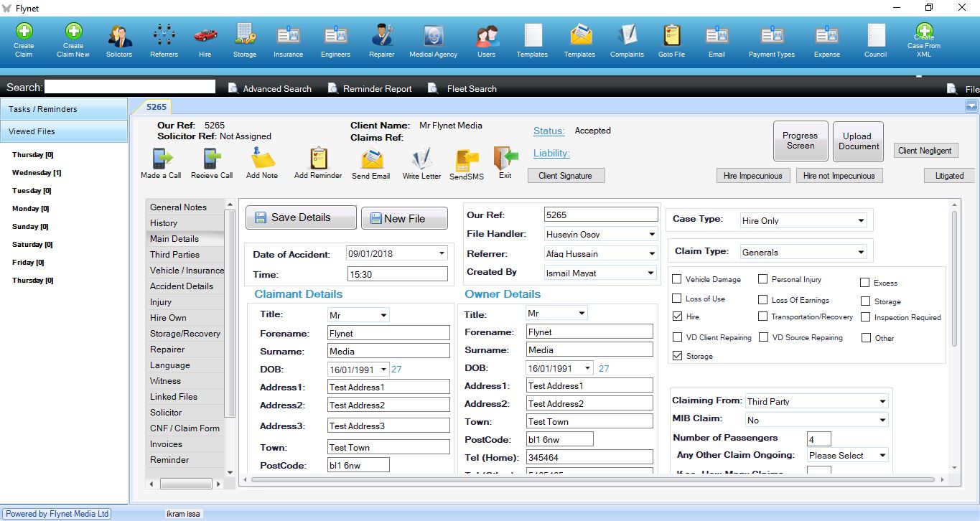Click the Search text field
The image size is (980, 521).
point(130,87)
